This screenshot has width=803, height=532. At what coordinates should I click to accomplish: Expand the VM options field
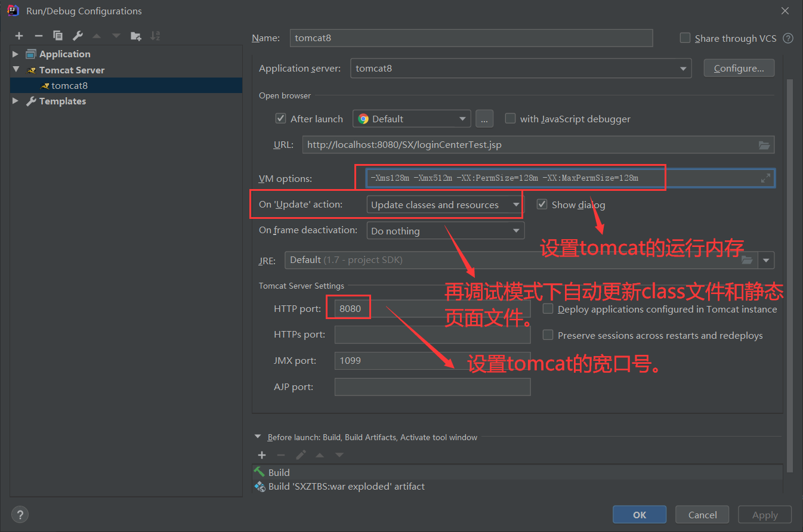click(765, 178)
